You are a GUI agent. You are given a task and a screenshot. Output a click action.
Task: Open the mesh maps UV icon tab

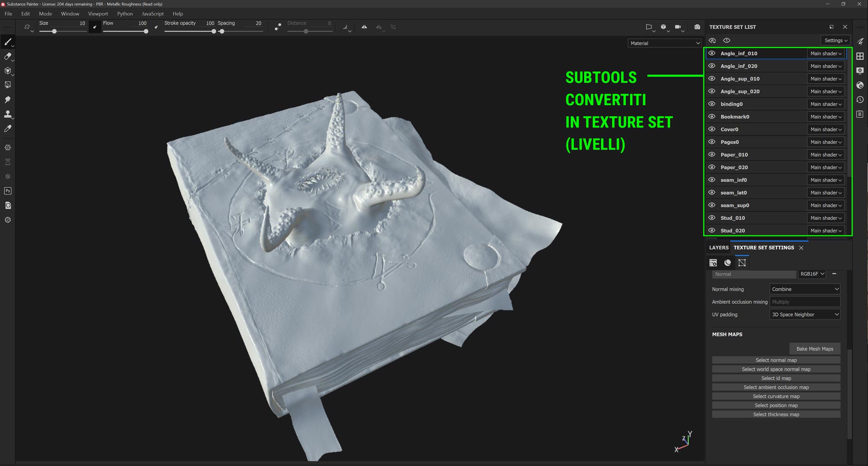[x=742, y=263]
